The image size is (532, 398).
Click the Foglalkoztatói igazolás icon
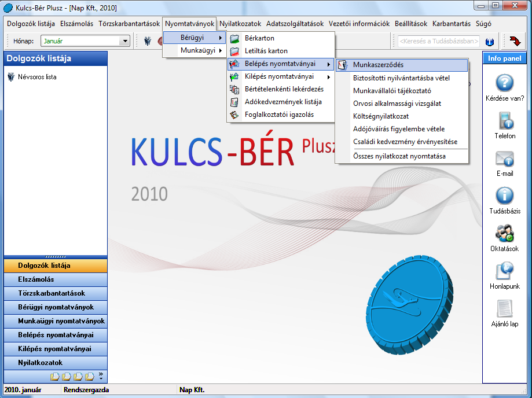coord(234,115)
